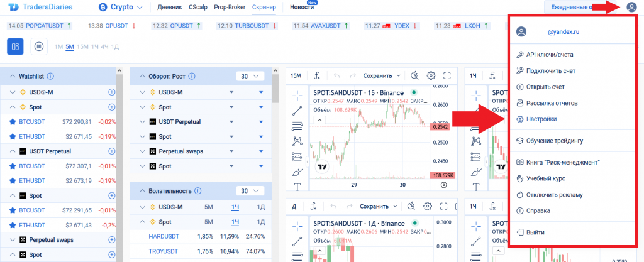Open the Волатильность 30 dropdown

coord(250,191)
